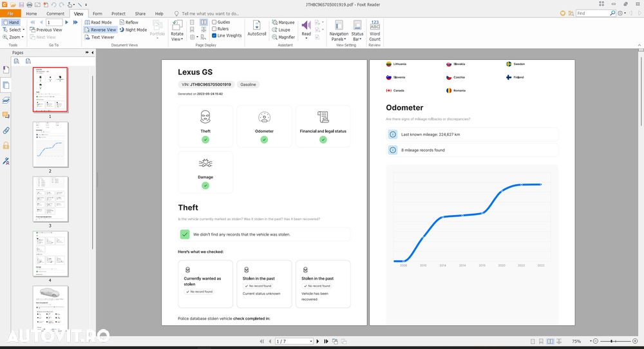Viewport: 644px width, 349px height.
Task: Select single page display layout
Action: [x=192, y=22]
